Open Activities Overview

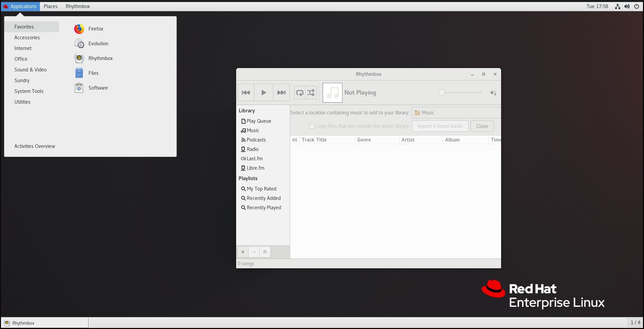pos(35,146)
